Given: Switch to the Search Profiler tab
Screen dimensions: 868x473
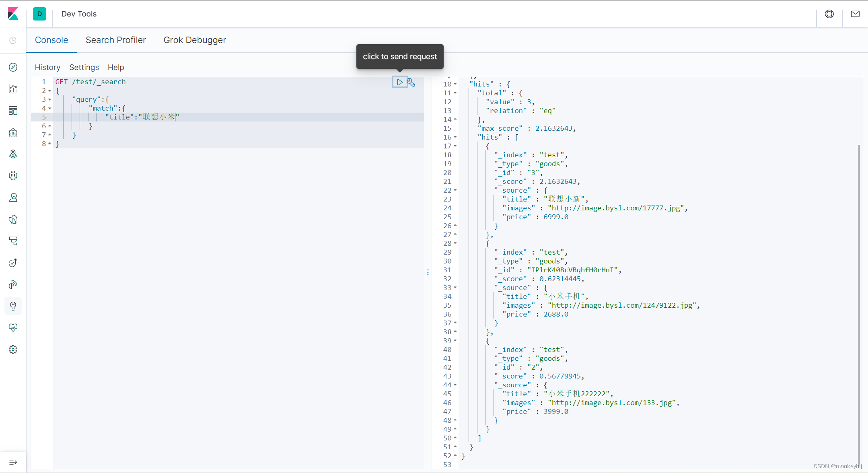Looking at the screenshot, I should [x=115, y=40].
